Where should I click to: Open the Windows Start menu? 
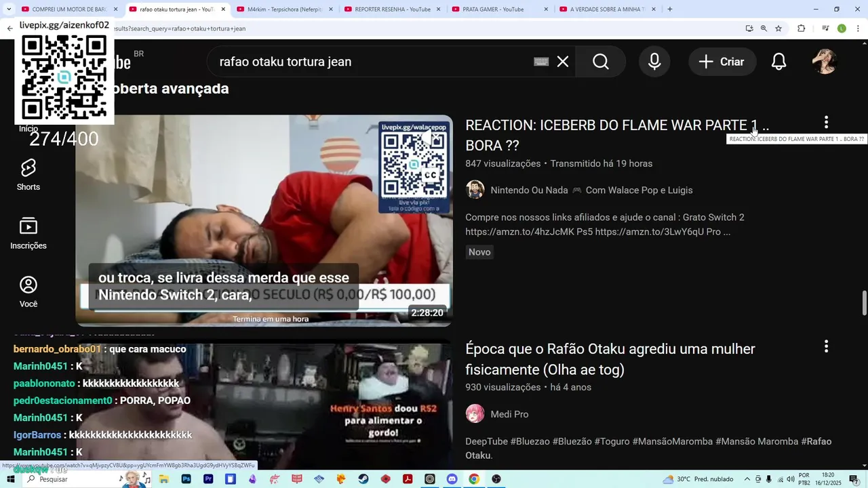[x=11, y=479]
